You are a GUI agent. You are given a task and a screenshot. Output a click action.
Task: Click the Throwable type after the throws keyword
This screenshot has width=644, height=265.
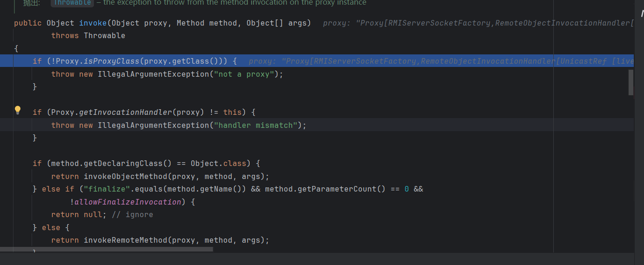pos(104,35)
